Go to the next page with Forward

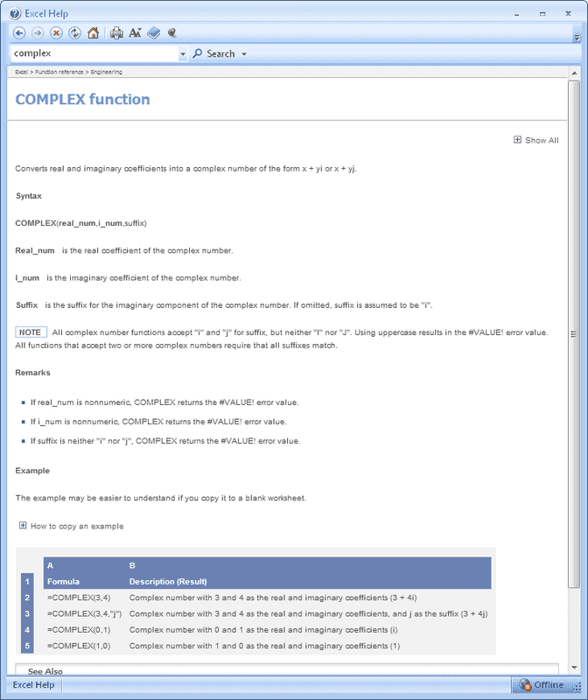pyautogui.click(x=38, y=33)
